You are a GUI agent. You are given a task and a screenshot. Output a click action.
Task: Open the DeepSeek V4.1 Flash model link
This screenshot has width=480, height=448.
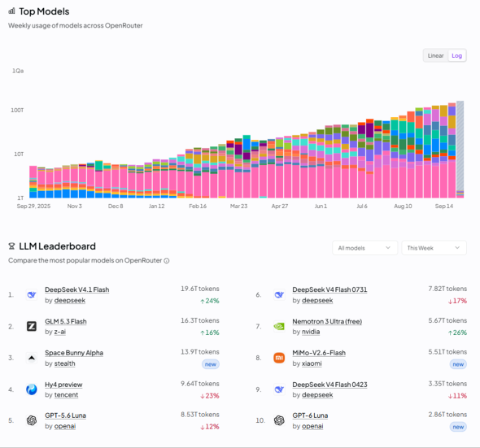click(x=76, y=289)
